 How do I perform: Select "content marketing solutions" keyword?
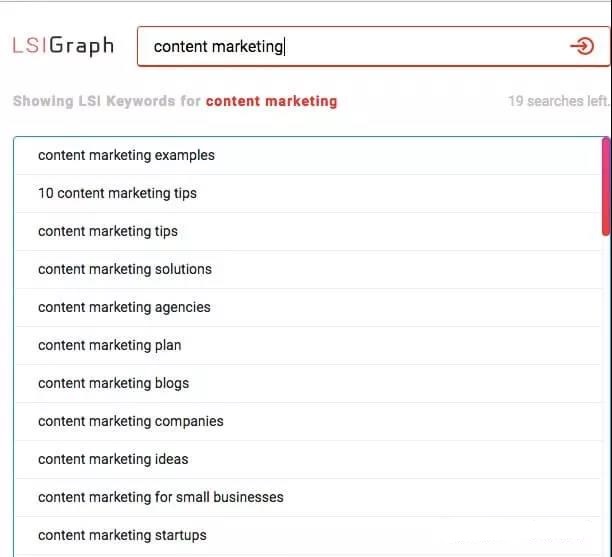click(x=125, y=269)
